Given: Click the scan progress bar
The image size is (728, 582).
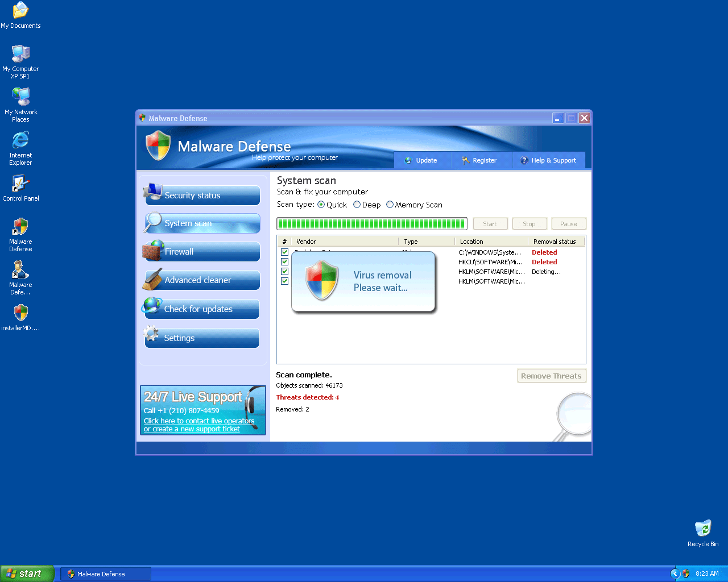Looking at the screenshot, I should (x=371, y=224).
